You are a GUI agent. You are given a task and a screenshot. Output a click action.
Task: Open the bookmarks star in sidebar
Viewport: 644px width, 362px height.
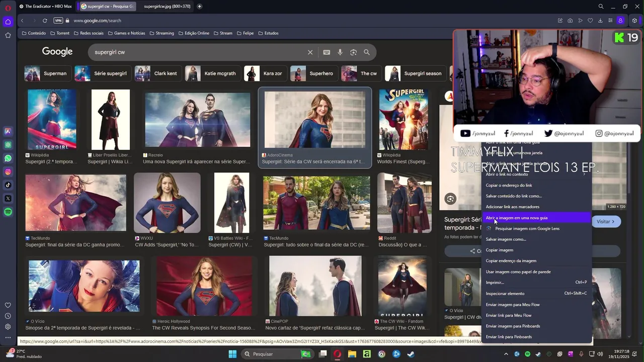8,35
